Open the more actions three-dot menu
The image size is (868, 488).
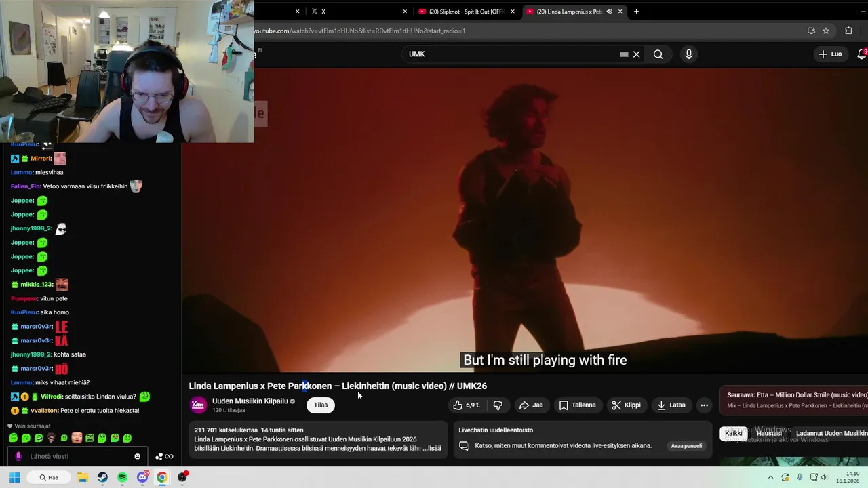704,405
